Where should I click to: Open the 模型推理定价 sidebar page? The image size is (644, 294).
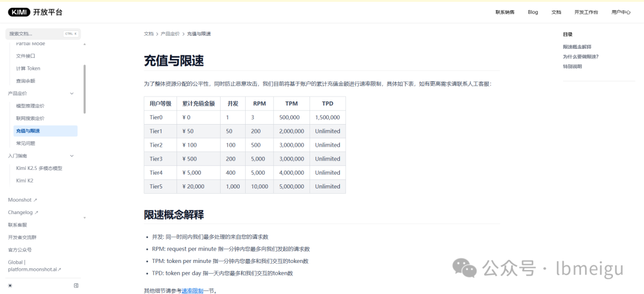pos(30,106)
